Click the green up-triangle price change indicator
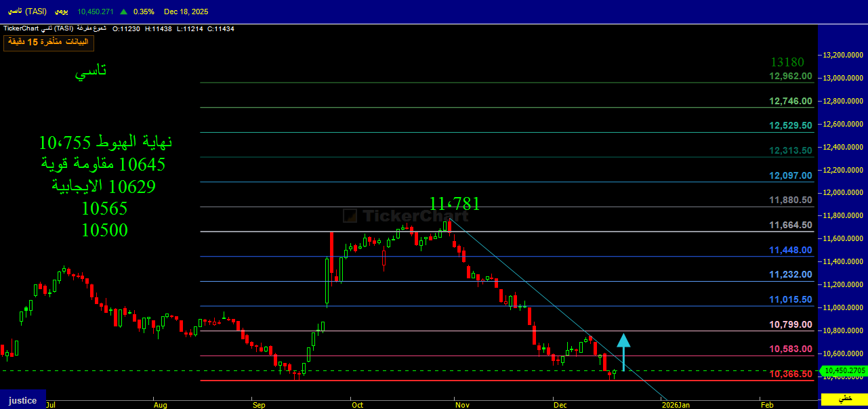This screenshot has height=409, width=868. pyautogui.click(x=123, y=12)
